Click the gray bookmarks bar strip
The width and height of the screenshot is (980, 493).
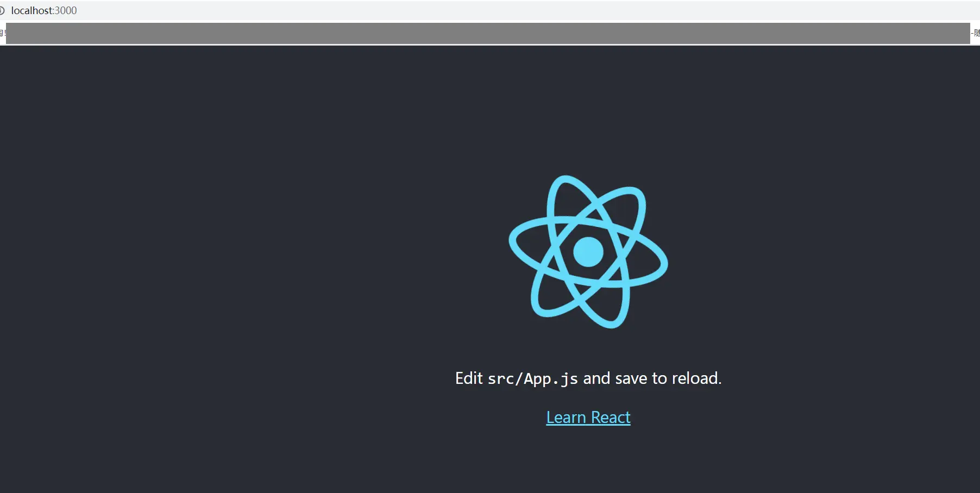488,33
